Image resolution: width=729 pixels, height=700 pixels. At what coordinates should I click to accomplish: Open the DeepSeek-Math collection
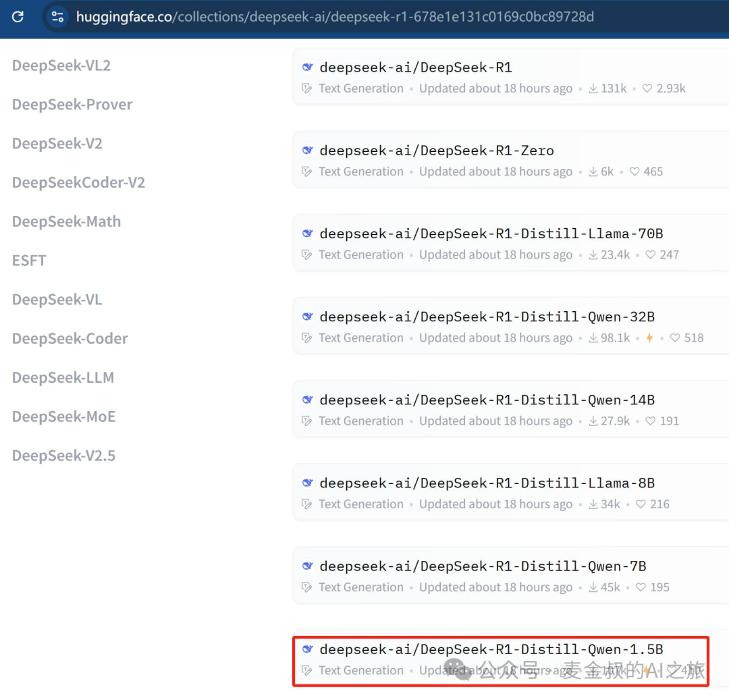66,221
